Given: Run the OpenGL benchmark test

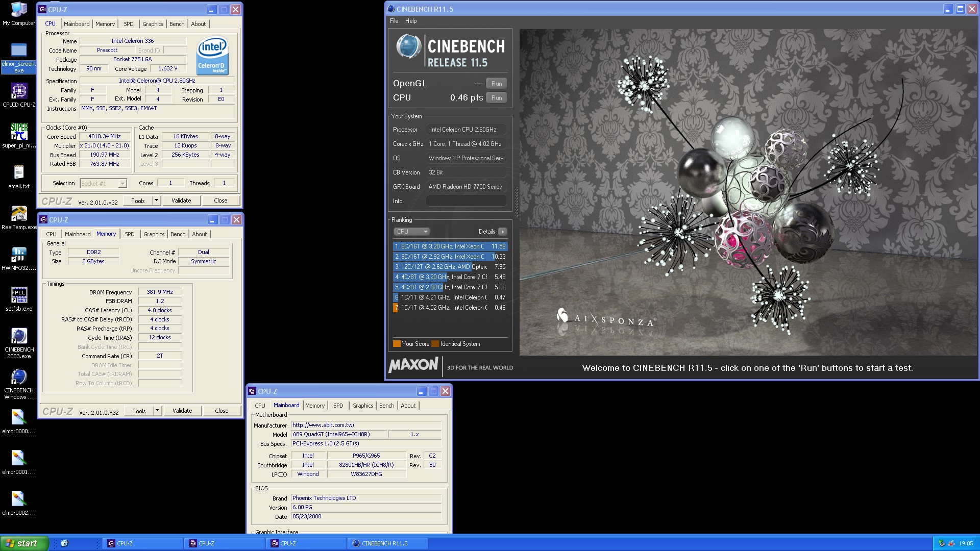Looking at the screenshot, I should (x=497, y=84).
